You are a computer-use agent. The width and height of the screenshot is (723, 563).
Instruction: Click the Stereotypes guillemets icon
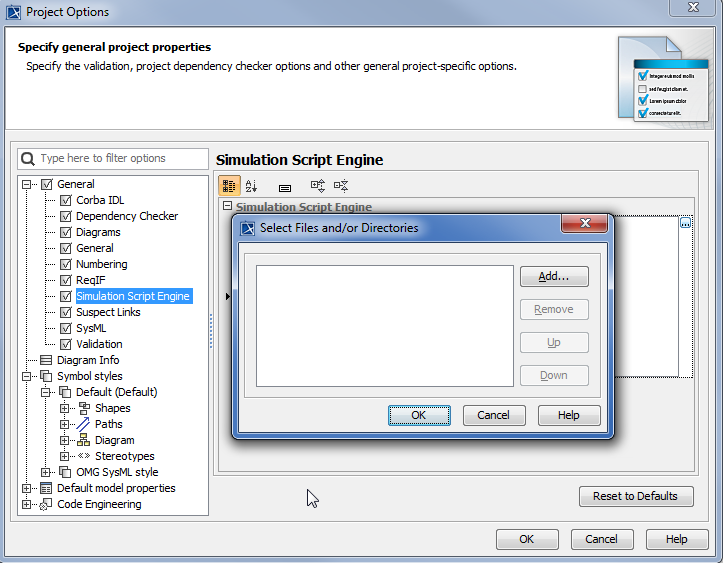pos(84,456)
